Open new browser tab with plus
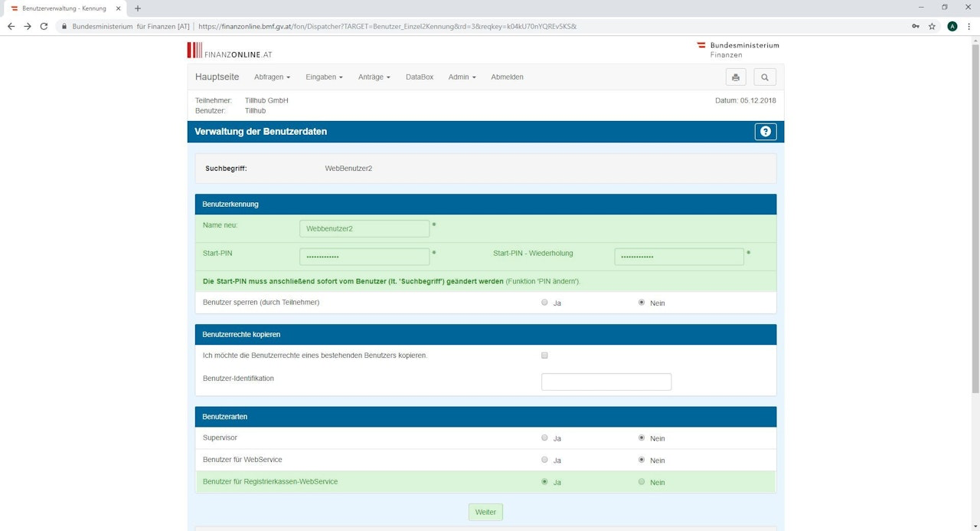The width and height of the screenshot is (980, 531). tap(138, 8)
